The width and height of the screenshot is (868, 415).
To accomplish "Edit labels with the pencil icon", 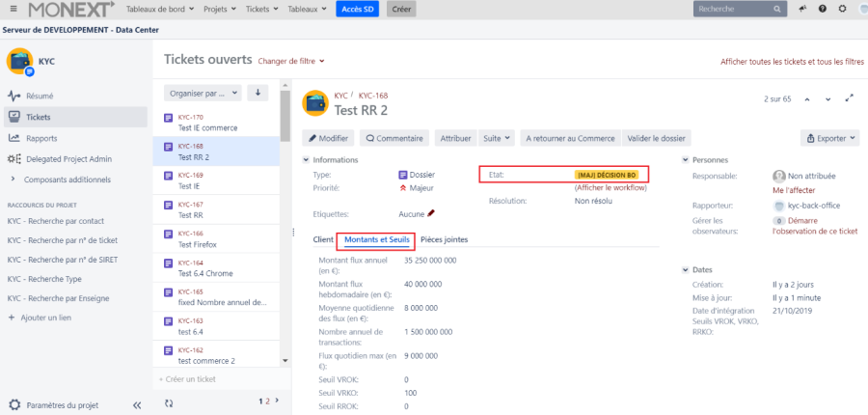I will point(431,213).
